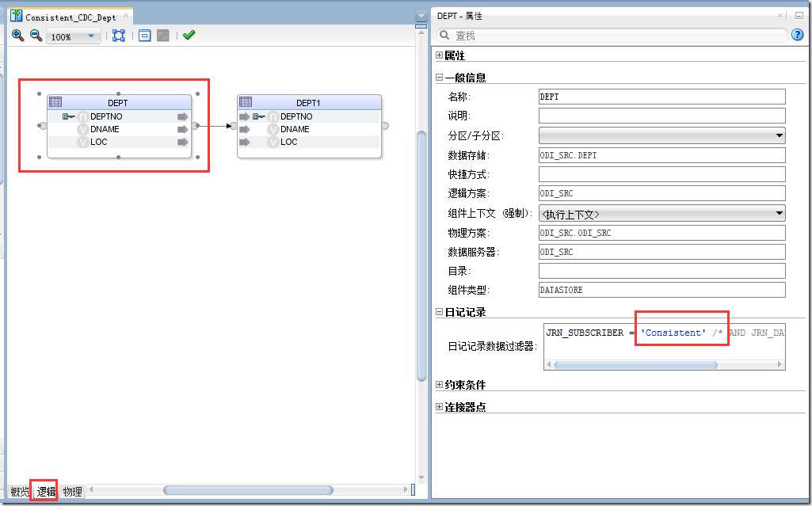Viewport: 812px width, 506px height.
Task: Expand the 连接器点 section
Action: click(439, 407)
